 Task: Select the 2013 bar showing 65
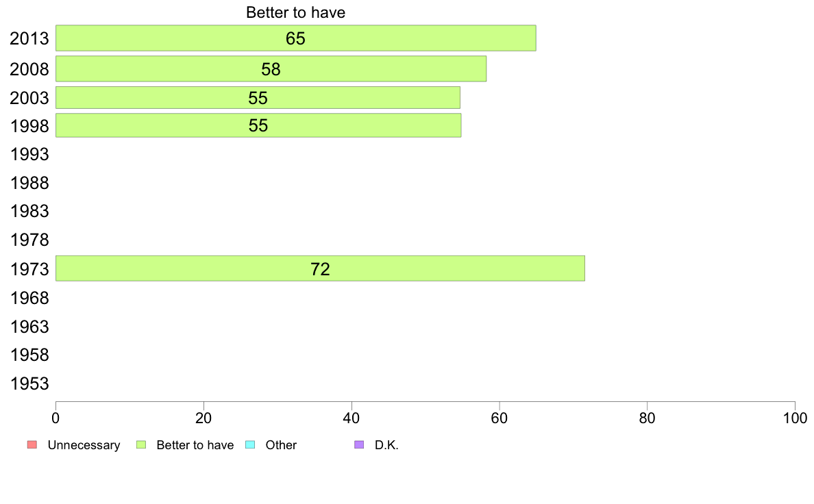[296, 38]
